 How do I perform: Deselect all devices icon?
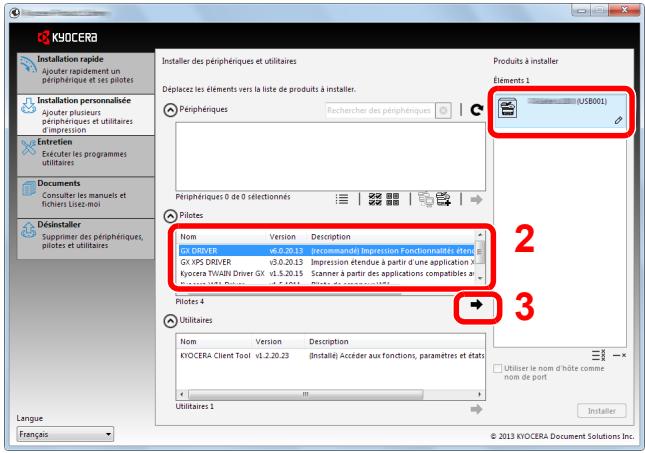coord(393,199)
